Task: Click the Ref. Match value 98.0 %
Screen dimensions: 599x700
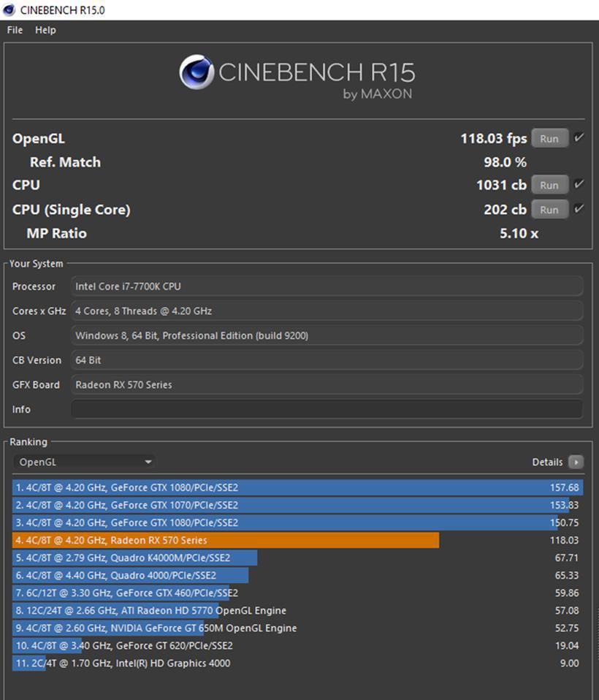Action: (505, 162)
